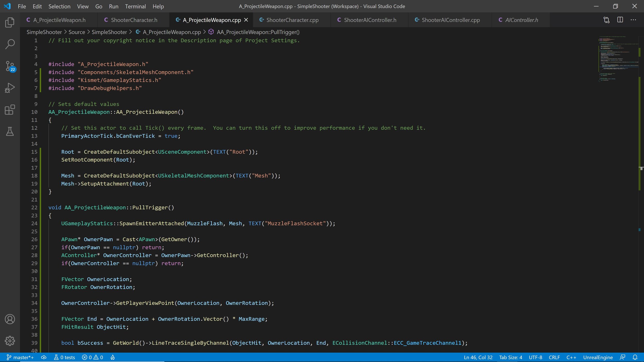The width and height of the screenshot is (644, 362).
Task: Open Source Control view with 22 changes
Action: pos(10,66)
